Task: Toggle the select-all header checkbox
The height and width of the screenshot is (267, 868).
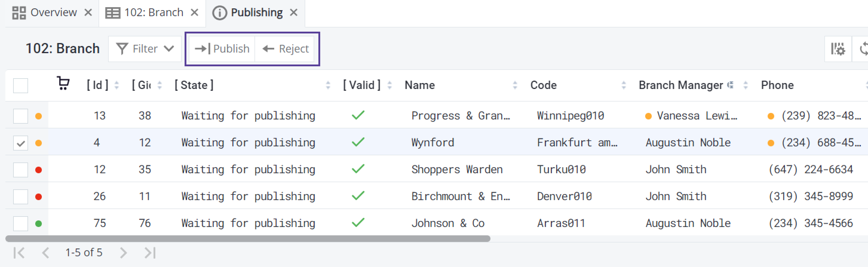Action: (21, 85)
